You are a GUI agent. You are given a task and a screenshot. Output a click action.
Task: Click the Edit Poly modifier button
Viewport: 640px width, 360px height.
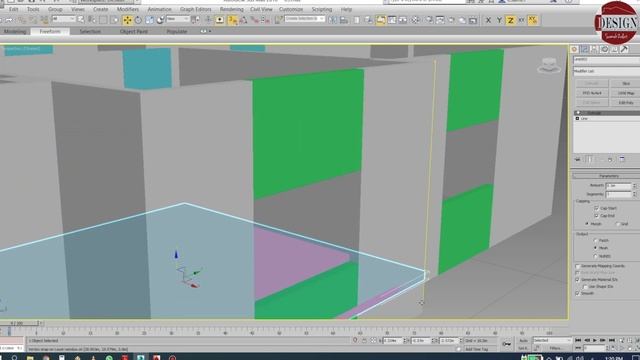pos(625,103)
